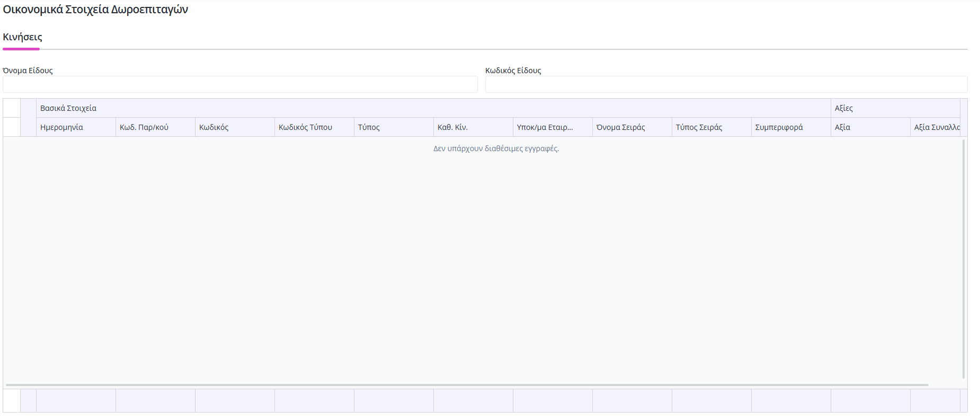Click the horizontal scrollbar of the grid
This screenshot has height=420, width=980.
467,385
